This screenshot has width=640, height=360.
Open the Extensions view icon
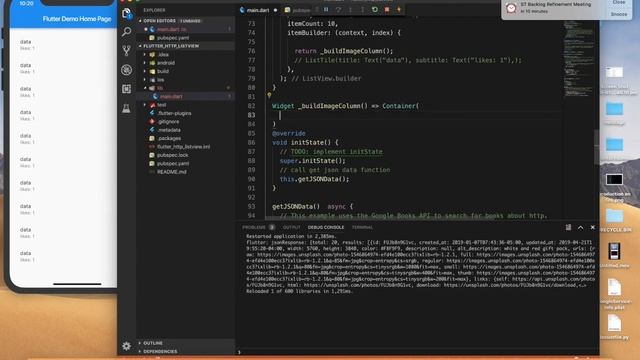pyautogui.click(x=127, y=89)
